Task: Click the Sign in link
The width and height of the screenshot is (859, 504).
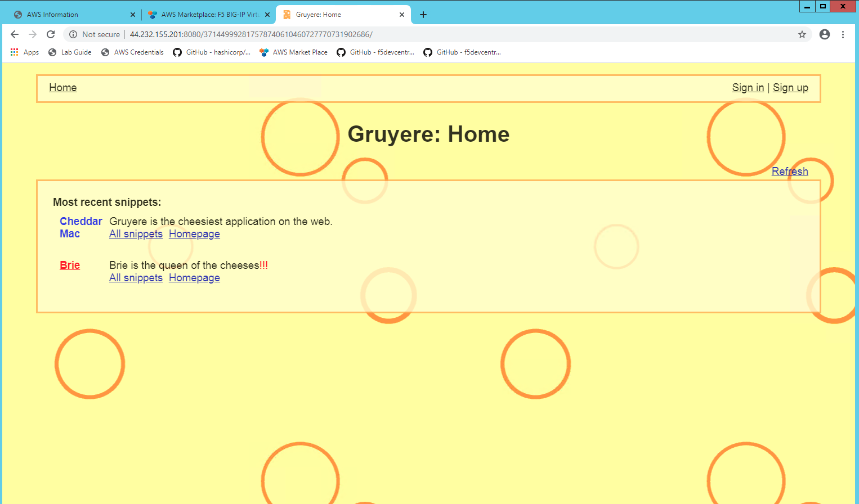Action: (x=748, y=88)
